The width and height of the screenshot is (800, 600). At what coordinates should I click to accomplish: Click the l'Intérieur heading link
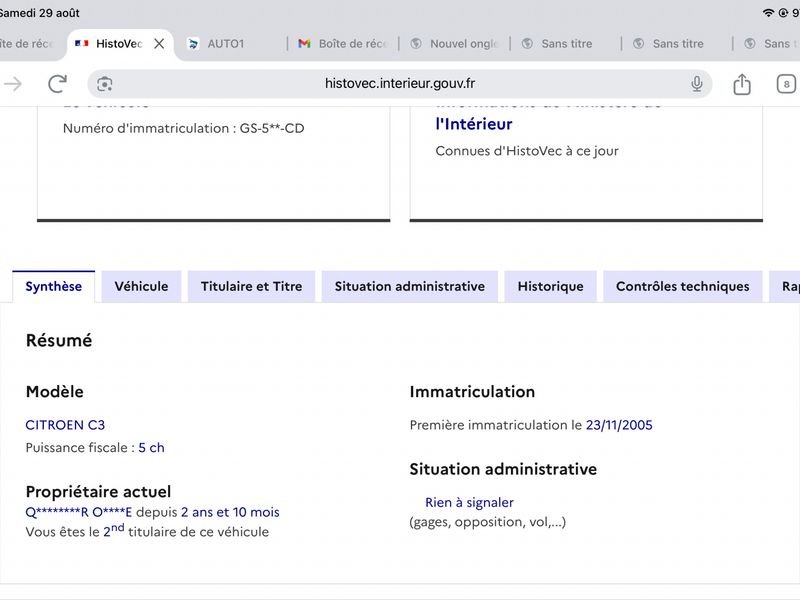(474, 124)
